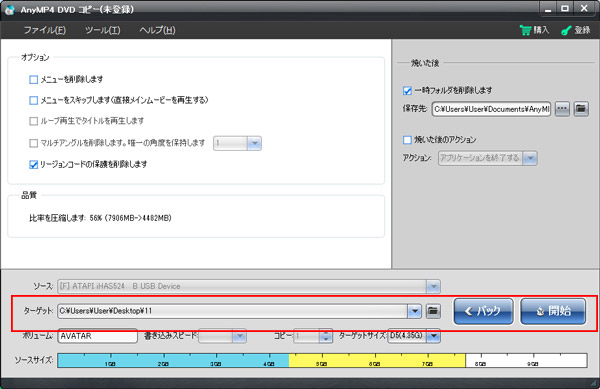Open the ファイル(F) menu

point(45,30)
